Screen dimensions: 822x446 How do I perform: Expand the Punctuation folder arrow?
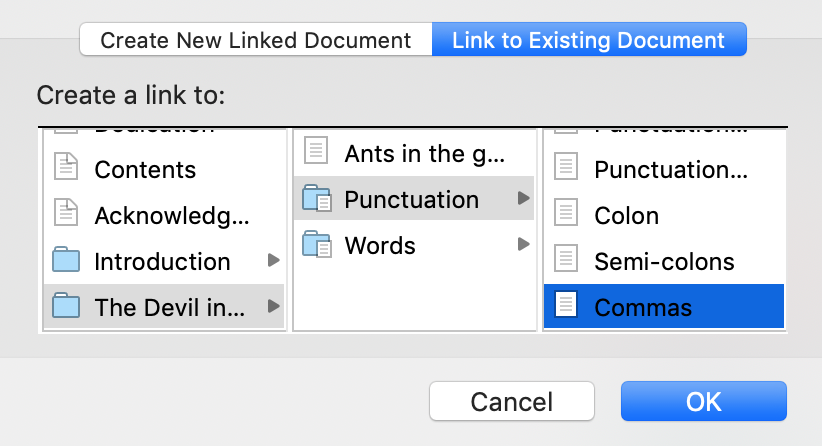coord(523,199)
